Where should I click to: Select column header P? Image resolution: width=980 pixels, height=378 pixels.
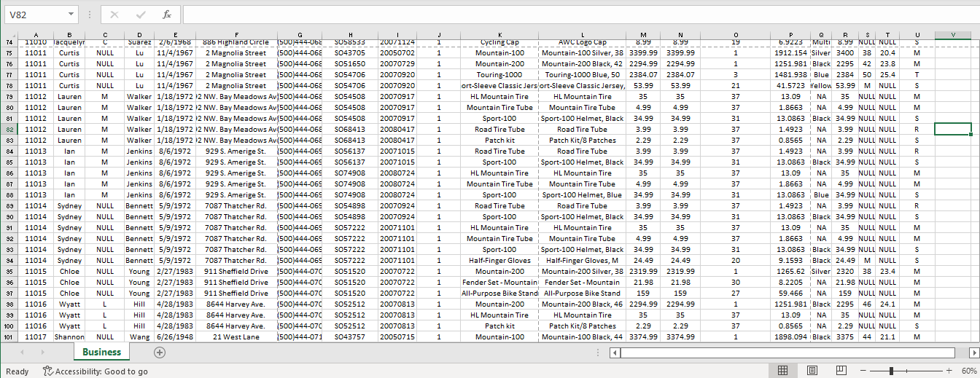(790, 35)
